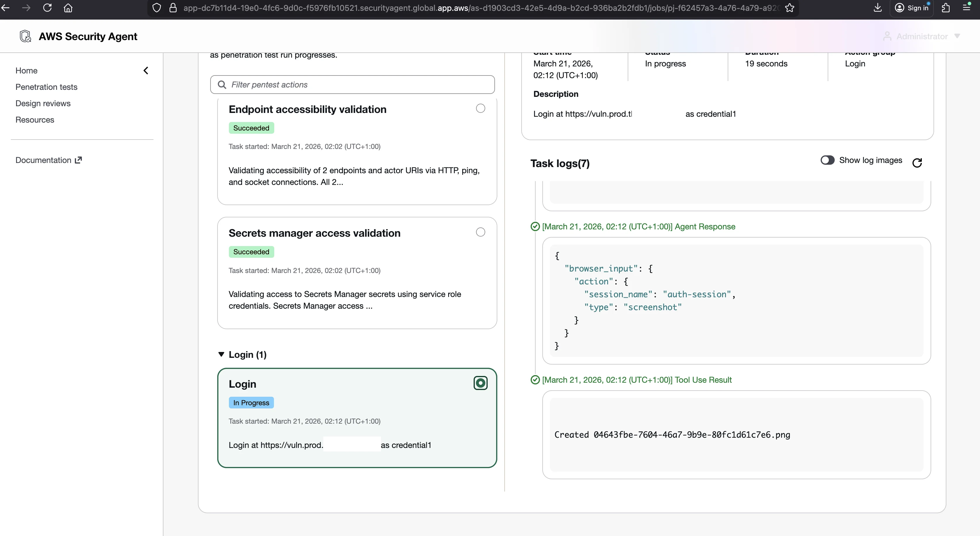Open browser downloads icon

[877, 8]
